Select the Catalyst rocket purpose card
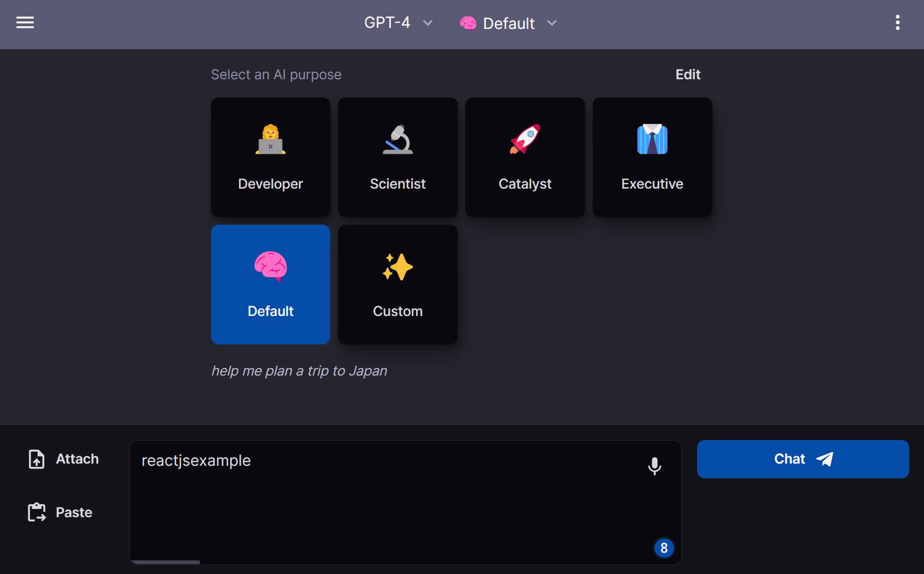Screen dimensions: 924x574 (x=524, y=156)
